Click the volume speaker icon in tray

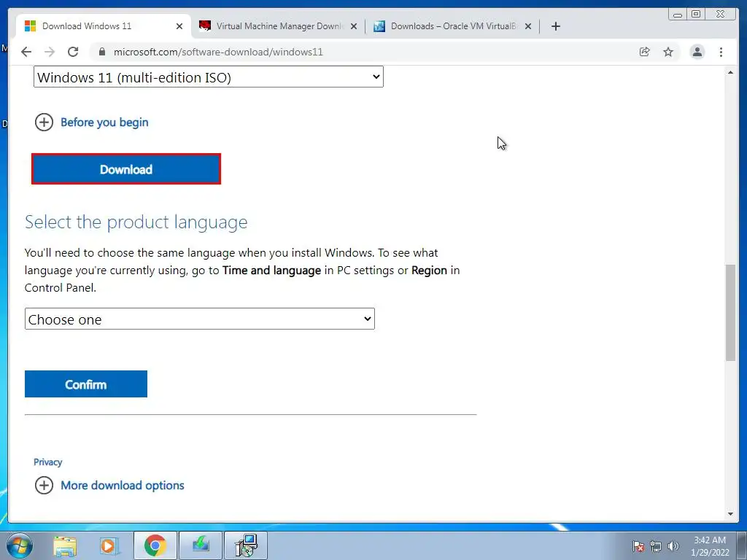(x=673, y=546)
